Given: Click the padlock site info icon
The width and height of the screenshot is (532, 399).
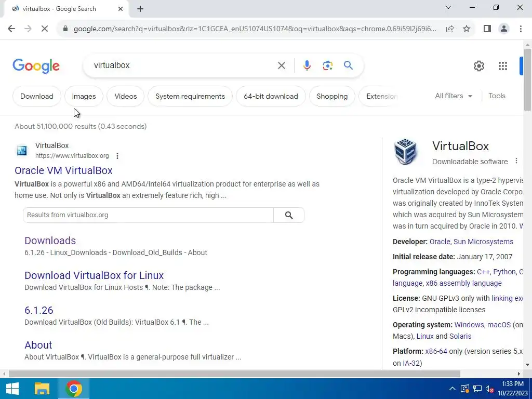Looking at the screenshot, I should pyautogui.click(x=65, y=29).
